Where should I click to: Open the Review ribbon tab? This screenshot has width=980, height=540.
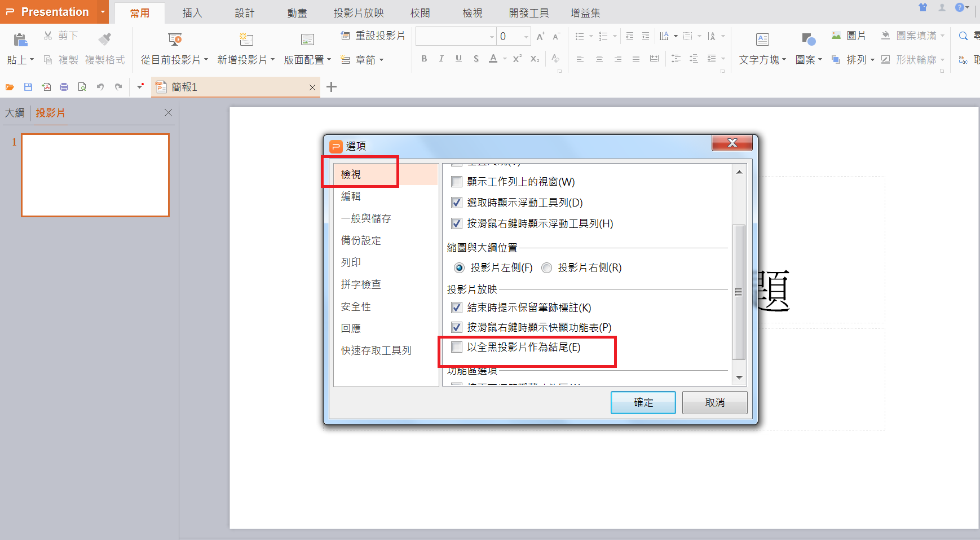click(x=420, y=12)
